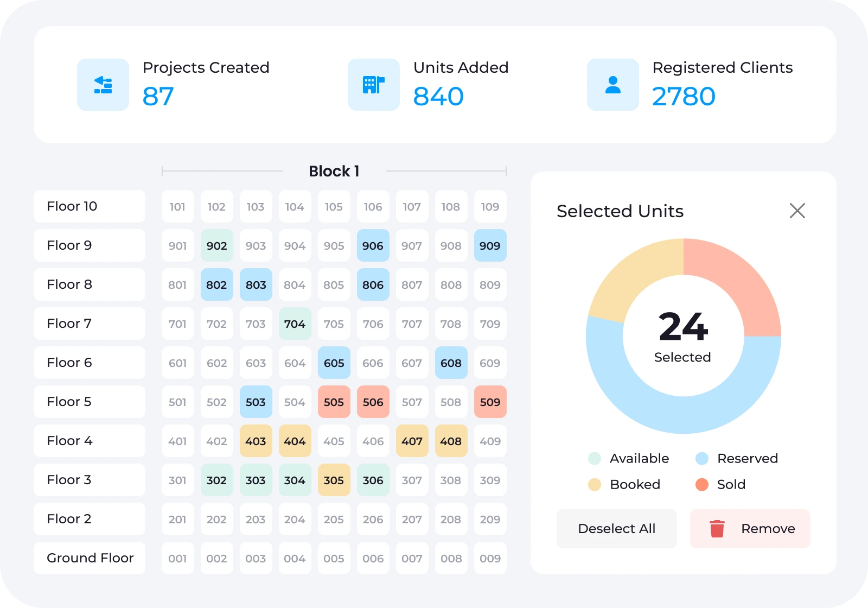Toggle selection of unit 902
This screenshot has width=868, height=608.
coord(216,246)
